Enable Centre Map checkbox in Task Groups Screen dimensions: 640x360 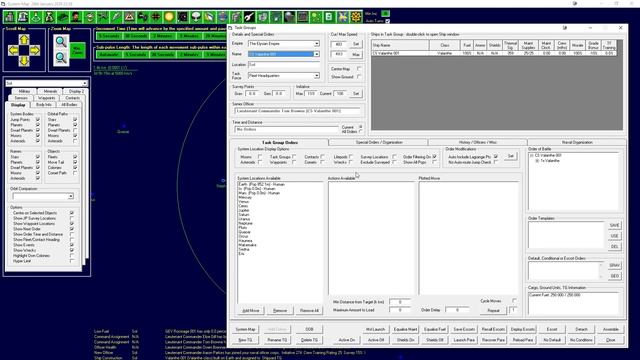point(359,69)
